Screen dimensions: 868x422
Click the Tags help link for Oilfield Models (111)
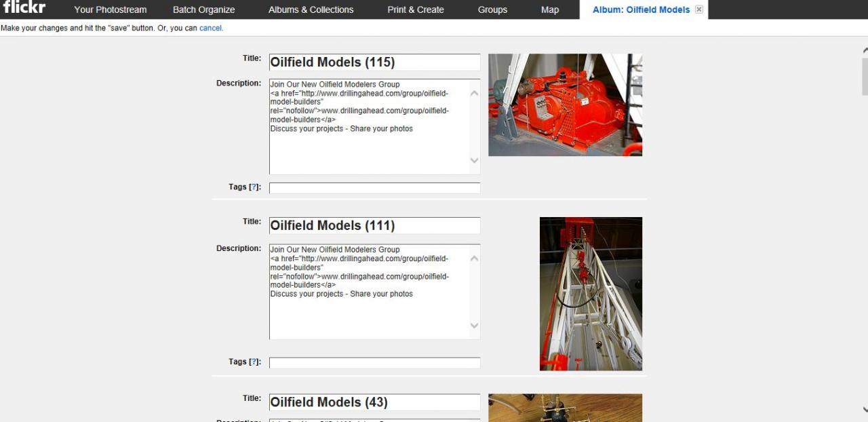coord(254,362)
